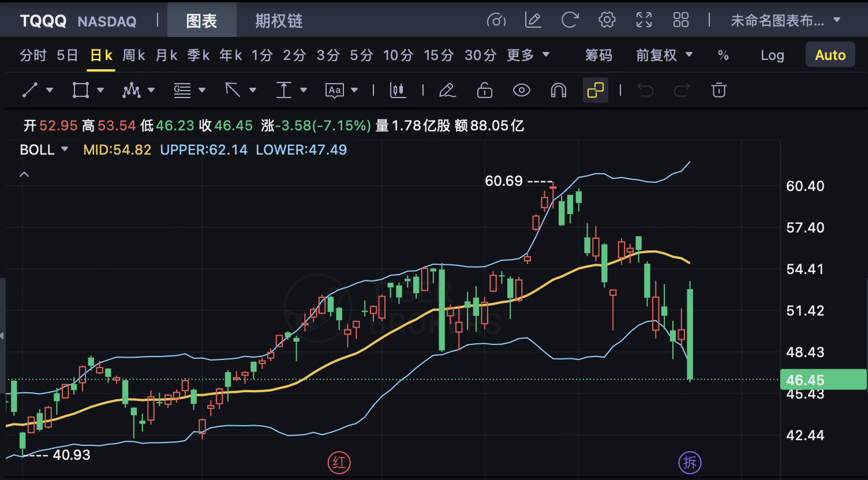Toggle drawings visibility with the eye icon
This screenshot has width=868, height=480.
click(x=522, y=90)
